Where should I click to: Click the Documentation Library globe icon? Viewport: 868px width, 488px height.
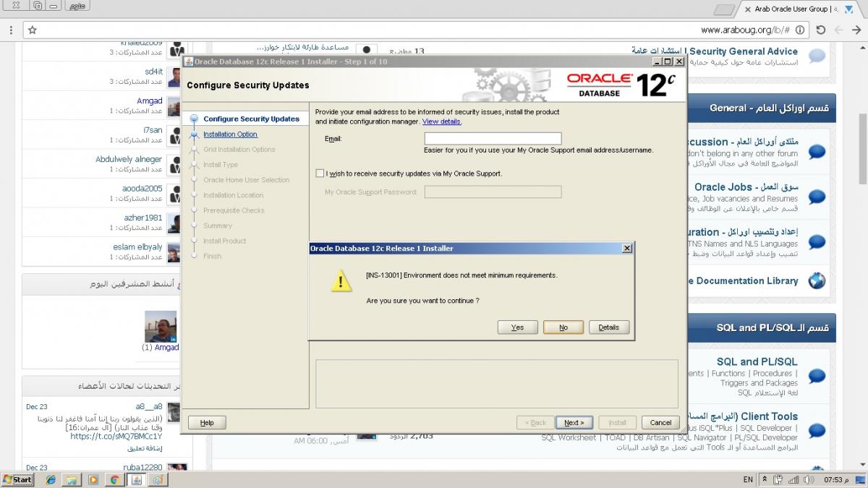click(817, 281)
